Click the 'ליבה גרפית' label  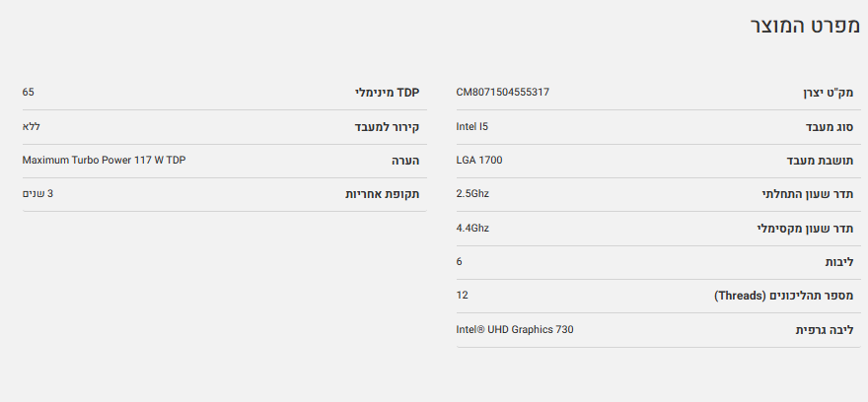pyautogui.click(x=824, y=330)
